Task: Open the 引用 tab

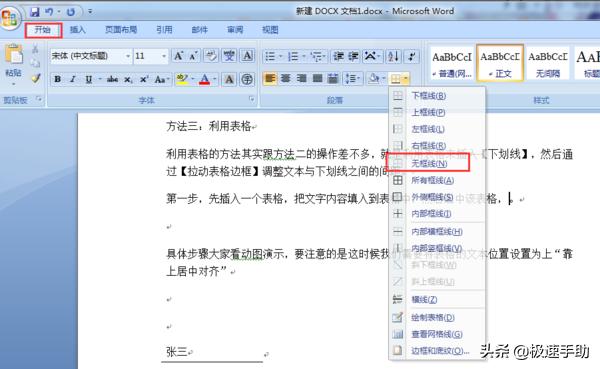Action: tap(164, 30)
